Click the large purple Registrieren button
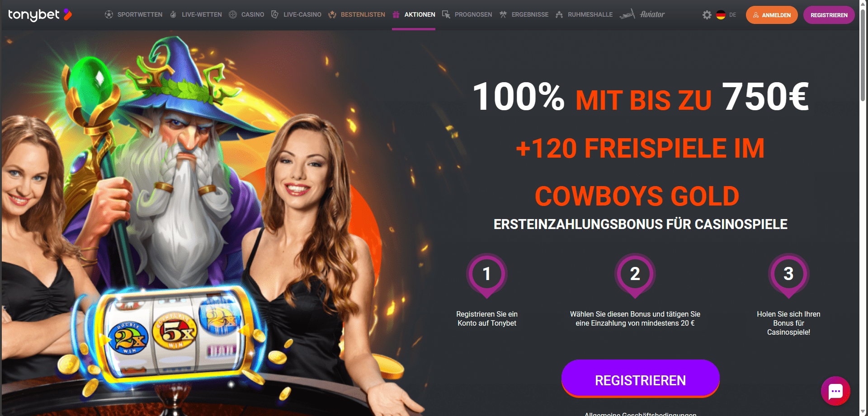 click(640, 379)
